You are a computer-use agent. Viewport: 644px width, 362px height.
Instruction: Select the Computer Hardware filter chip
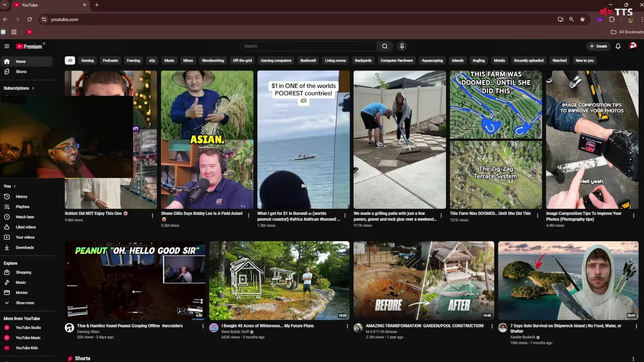396,60
